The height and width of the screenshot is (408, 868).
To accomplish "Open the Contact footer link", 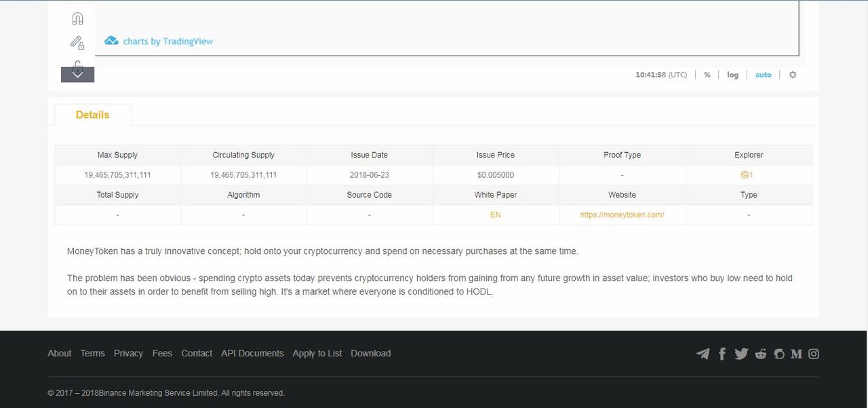I will click(197, 353).
